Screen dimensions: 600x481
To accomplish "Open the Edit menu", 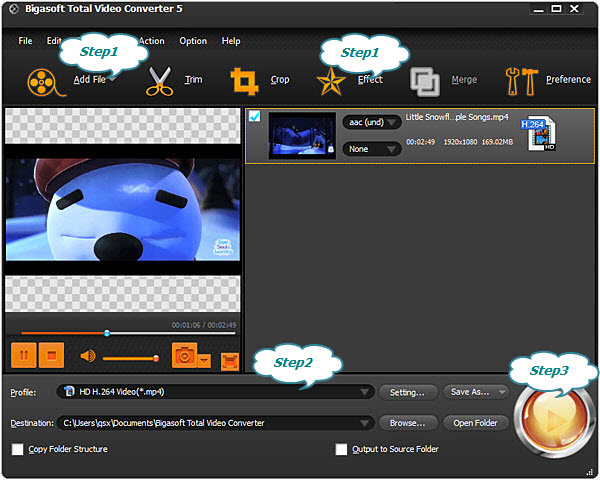I will pos(54,41).
